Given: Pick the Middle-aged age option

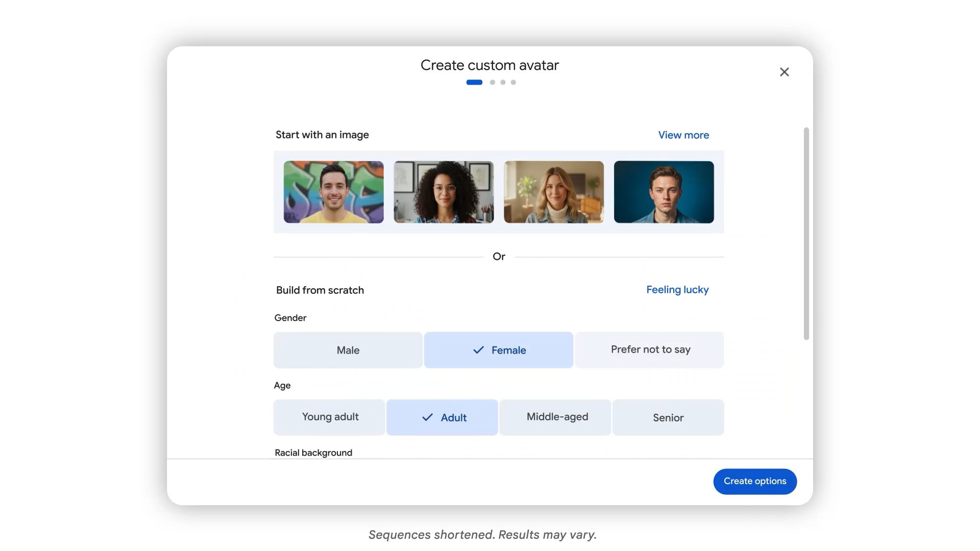Looking at the screenshot, I should click(x=556, y=417).
